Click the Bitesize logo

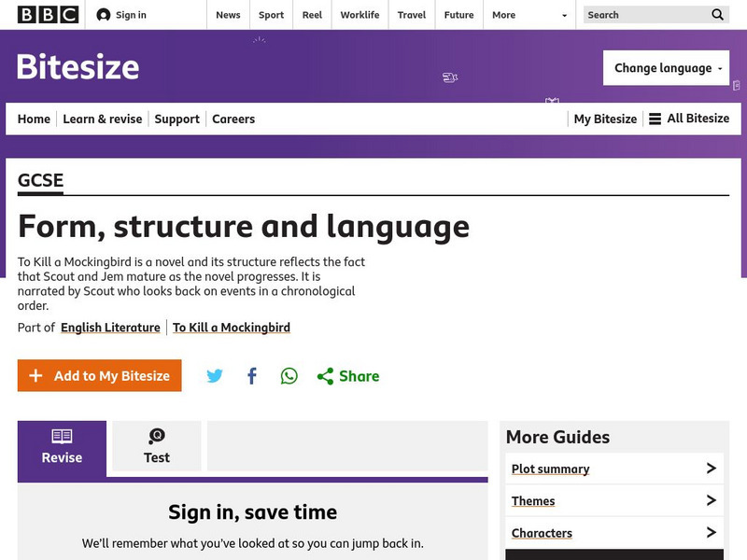(x=78, y=67)
